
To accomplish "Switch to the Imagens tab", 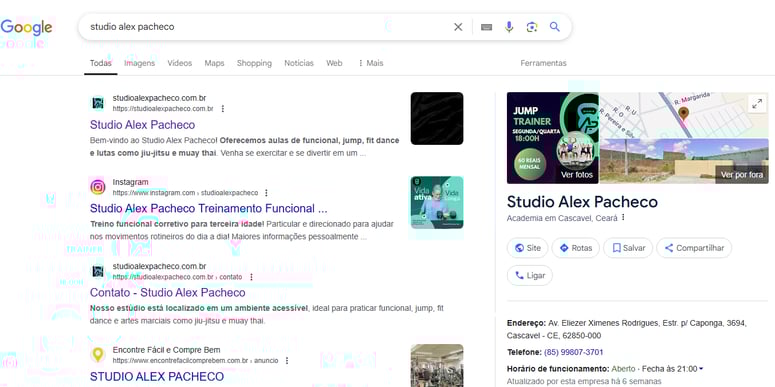I will click(139, 63).
